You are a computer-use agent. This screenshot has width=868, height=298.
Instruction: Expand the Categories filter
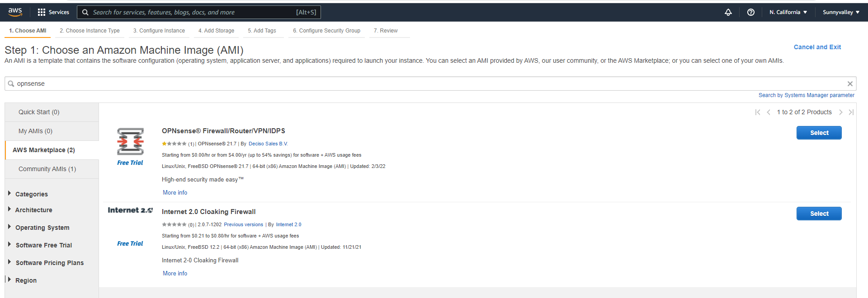coord(28,194)
